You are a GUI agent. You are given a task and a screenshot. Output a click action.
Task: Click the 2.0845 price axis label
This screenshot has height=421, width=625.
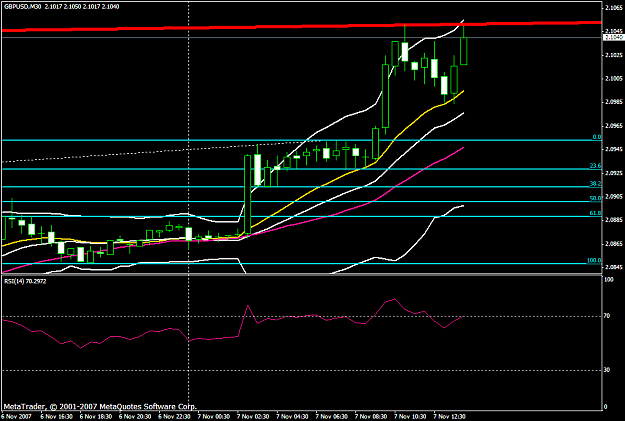(x=614, y=267)
